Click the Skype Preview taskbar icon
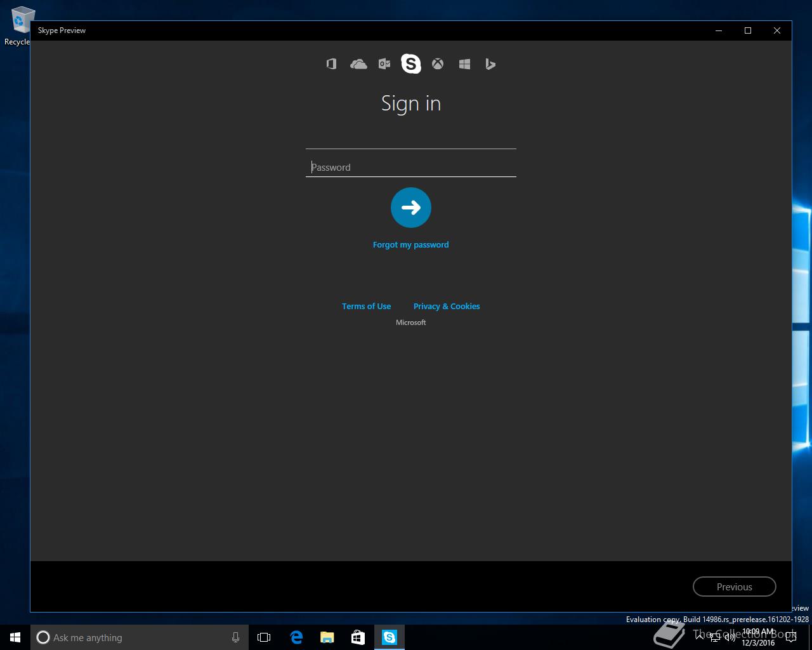812x650 pixels. 389,637
